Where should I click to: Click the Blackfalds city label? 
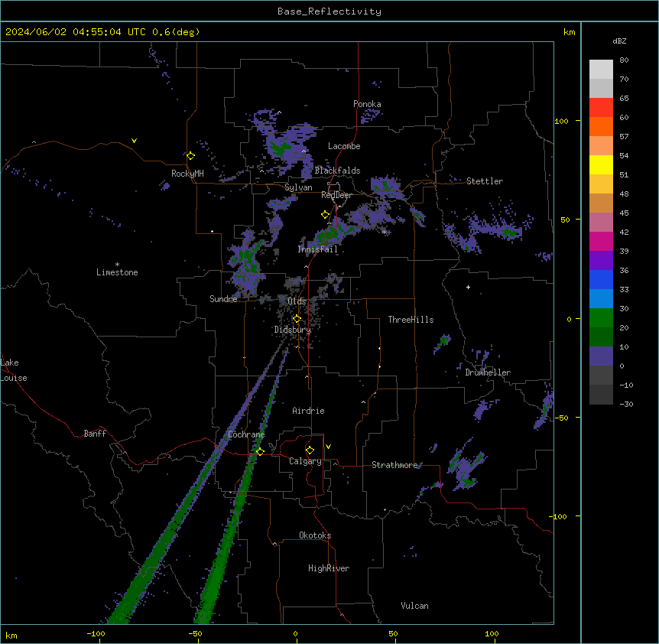337,171
